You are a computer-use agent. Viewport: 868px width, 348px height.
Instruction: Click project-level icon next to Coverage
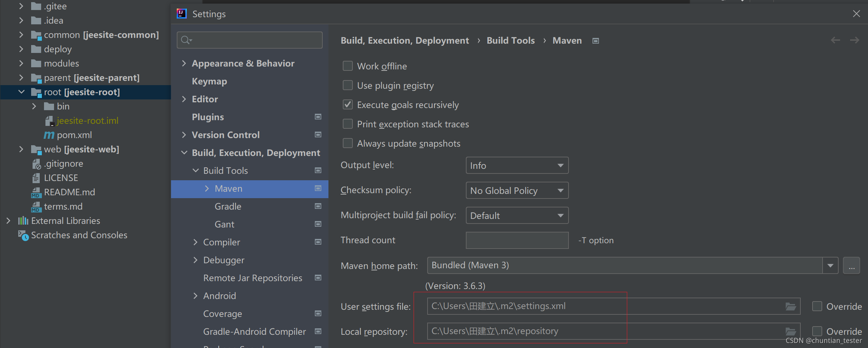pos(318,314)
